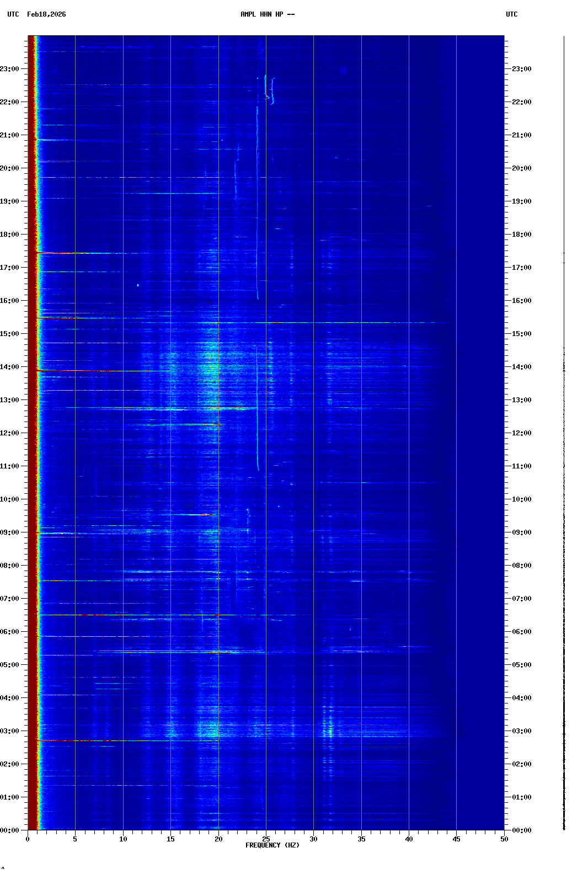Click the 20 tick on frequency axis
The height and width of the screenshot is (874, 588).
pos(218,839)
